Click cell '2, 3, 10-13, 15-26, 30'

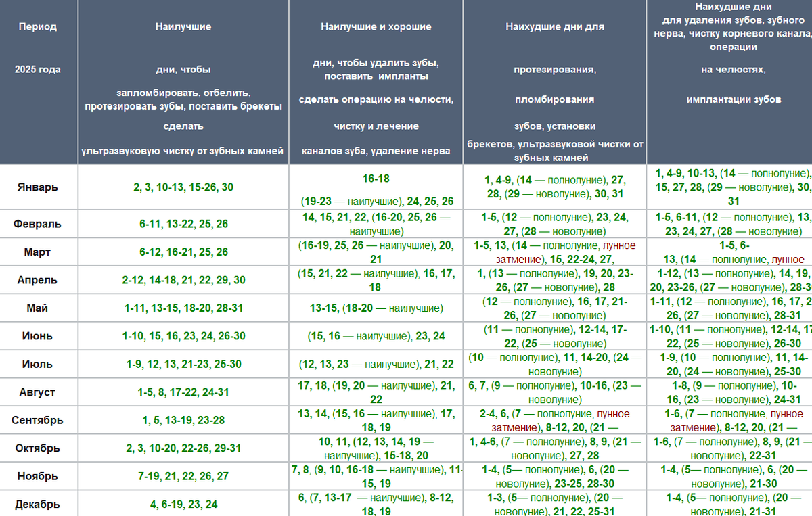tap(183, 187)
